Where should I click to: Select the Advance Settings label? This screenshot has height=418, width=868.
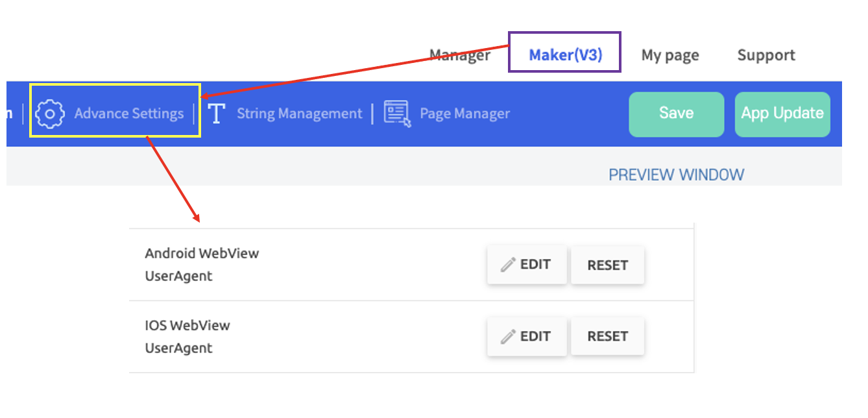click(x=129, y=114)
